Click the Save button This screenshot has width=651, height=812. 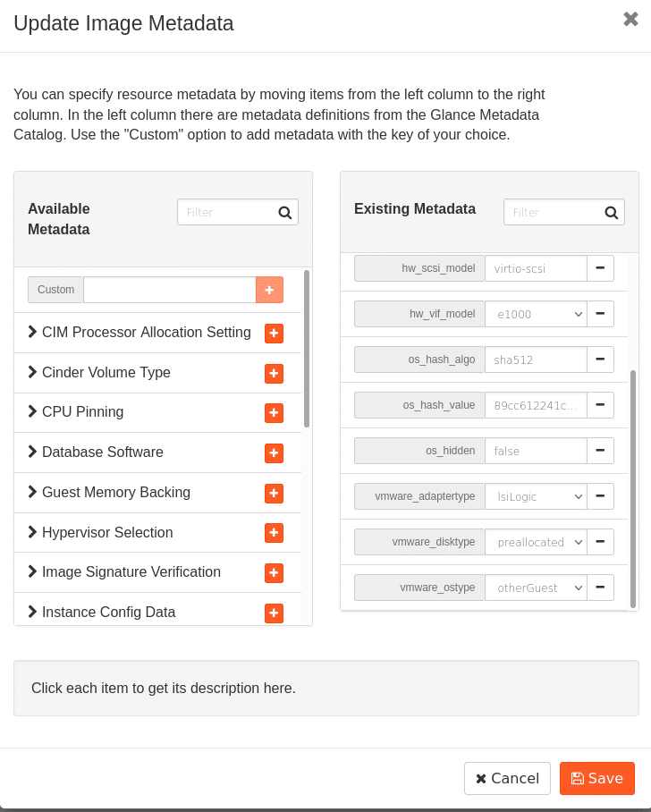[596, 778]
